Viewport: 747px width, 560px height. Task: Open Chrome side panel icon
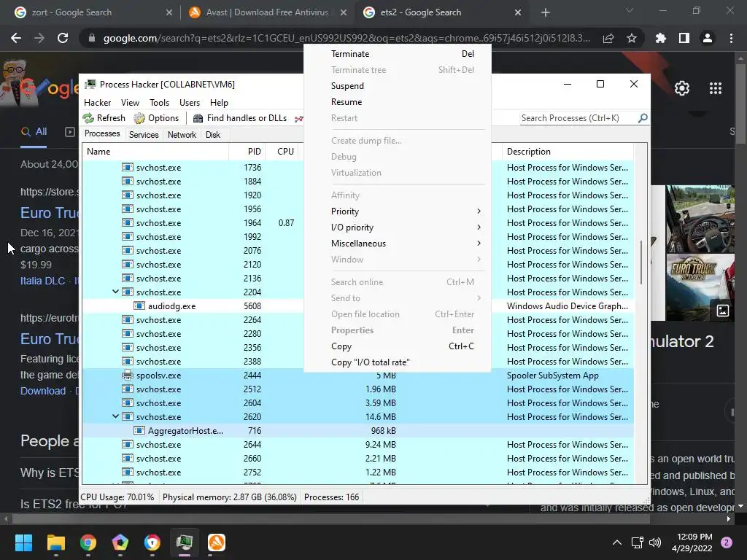pyautogui.click(x=684, y=38)
